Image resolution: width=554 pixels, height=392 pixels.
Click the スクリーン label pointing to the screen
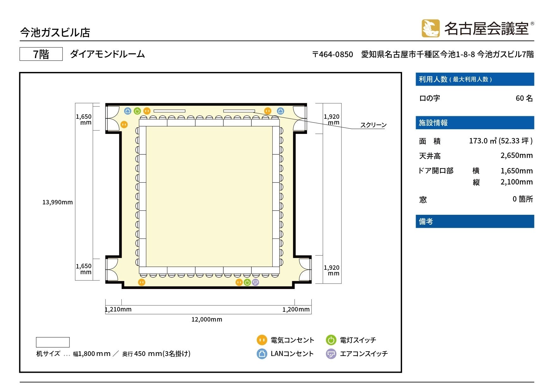(374, 125)
